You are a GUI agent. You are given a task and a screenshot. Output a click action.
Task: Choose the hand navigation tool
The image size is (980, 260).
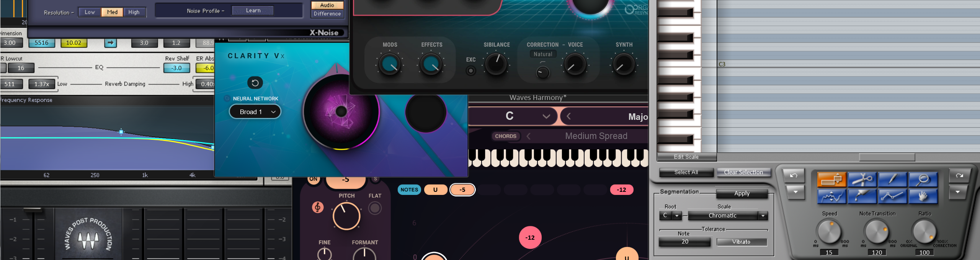[923, 196]
